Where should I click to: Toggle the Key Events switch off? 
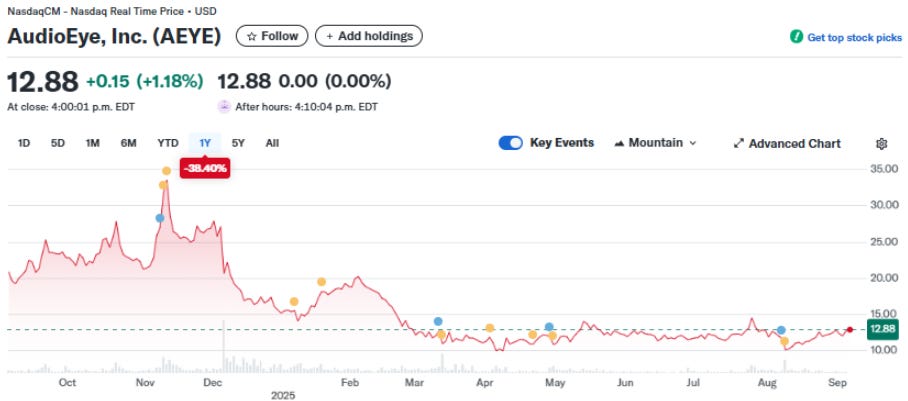pyautogui.click(x=511, y=143)
